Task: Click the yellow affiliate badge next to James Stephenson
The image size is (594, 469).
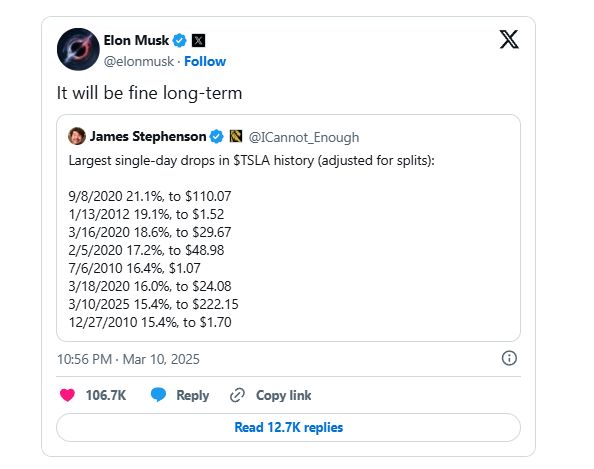Action: (x=236, y=136)
